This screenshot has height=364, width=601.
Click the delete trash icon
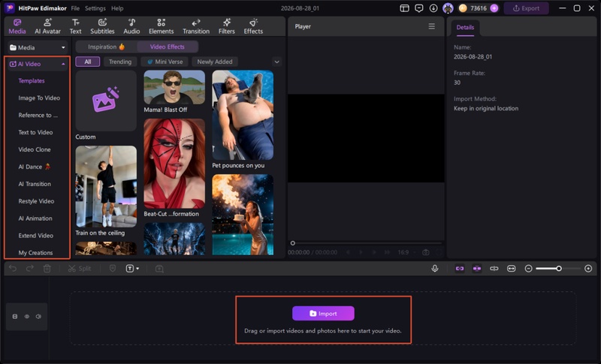coord(47,269)
